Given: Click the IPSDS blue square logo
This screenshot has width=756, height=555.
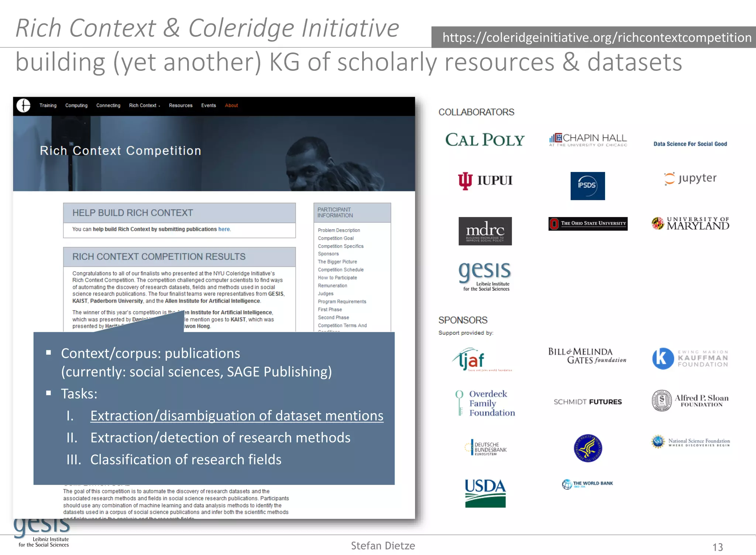Looking at the screenshot, I should click(x=588, y=186).
